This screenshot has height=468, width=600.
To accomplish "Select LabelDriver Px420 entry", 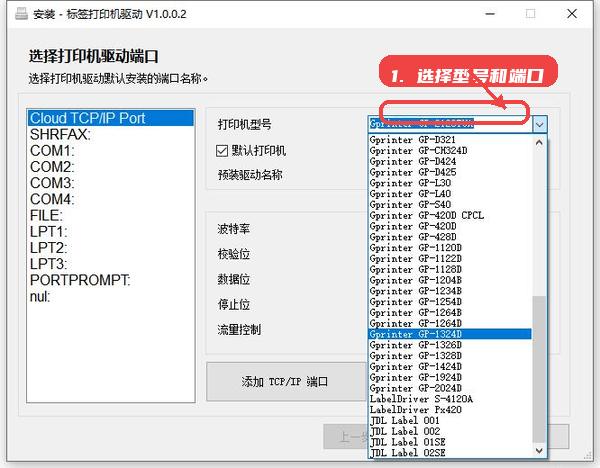I will (x=450, y=410).
